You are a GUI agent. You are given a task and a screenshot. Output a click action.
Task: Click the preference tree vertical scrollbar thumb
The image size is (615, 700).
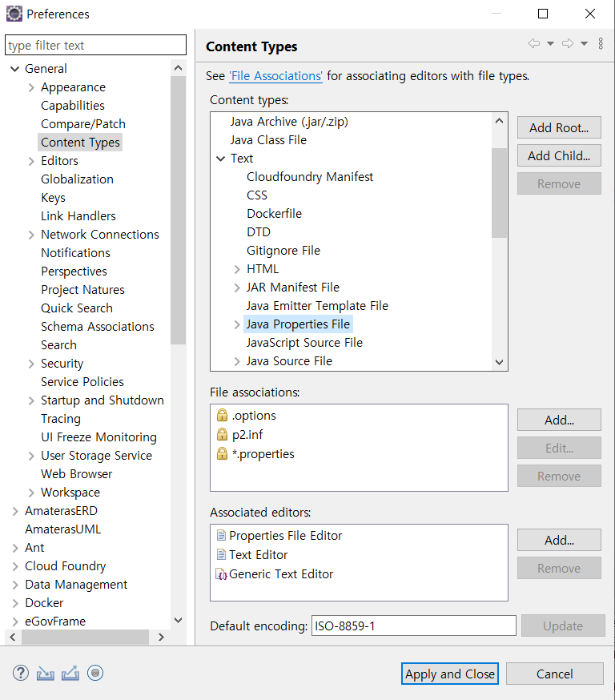click(178, 211)
